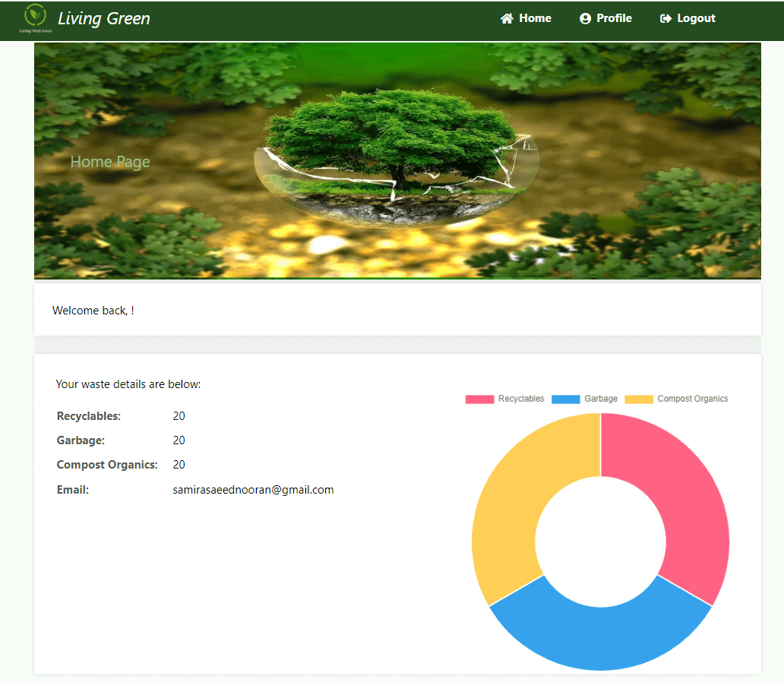The width and height of the screenshot is (784, 685).
Task: Open the Profile navigation text
Action: [614, 18]
